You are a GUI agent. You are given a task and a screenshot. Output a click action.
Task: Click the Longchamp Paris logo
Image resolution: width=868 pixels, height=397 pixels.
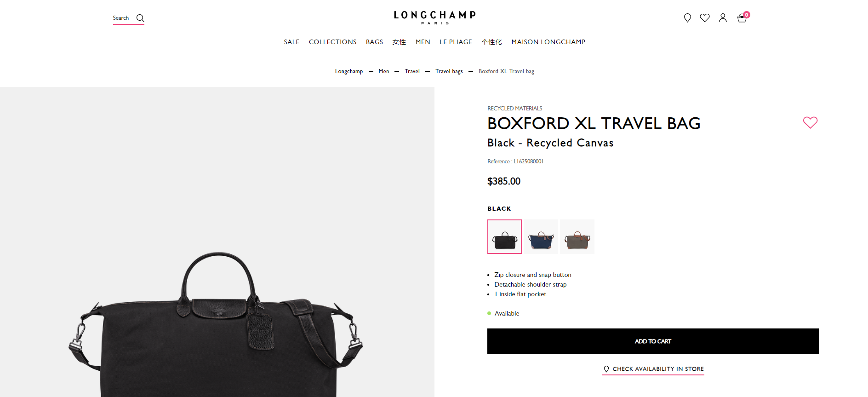pyautogui.click(x=434, y=17)
